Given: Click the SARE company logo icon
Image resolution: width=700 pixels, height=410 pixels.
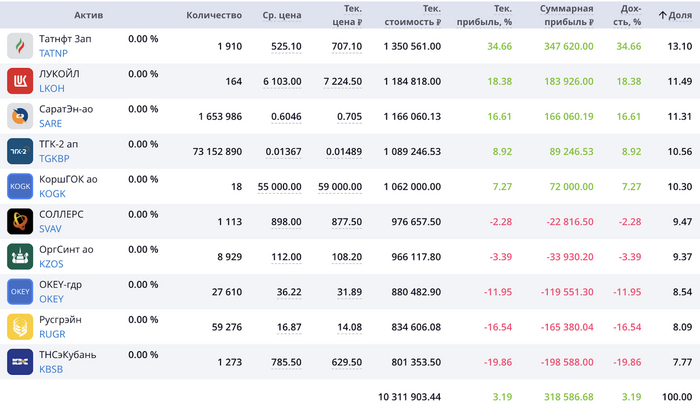Looking at the screenshot, I should [x=21, y=116].
